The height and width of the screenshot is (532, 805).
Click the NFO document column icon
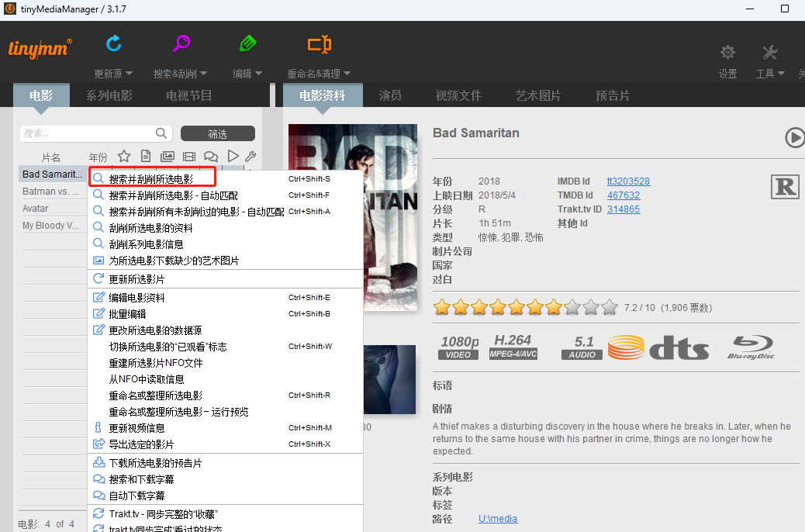(x=146, y=156)
